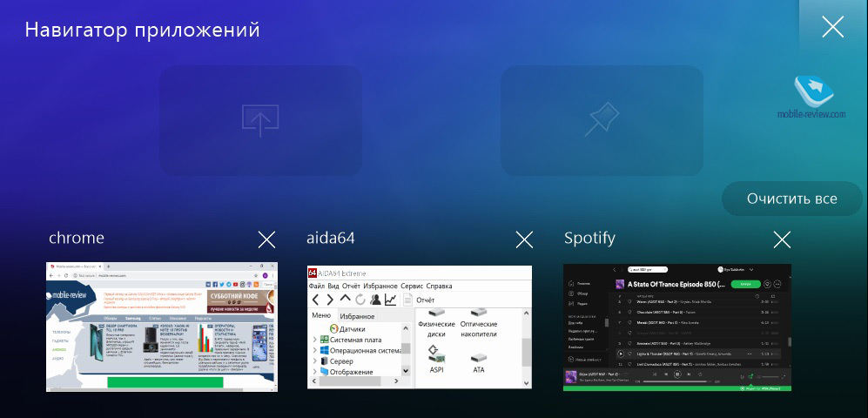
Task: Select the Spotify card title
Action: pos(589,239)
